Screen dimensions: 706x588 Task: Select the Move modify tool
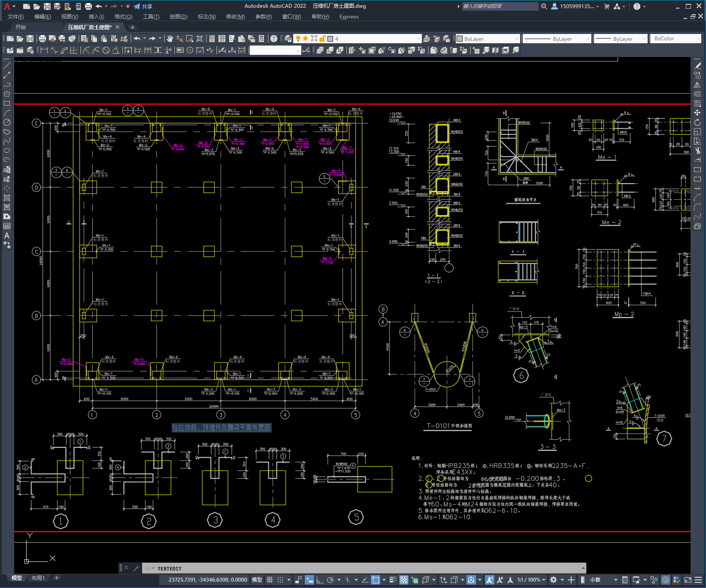coord(697,113)
